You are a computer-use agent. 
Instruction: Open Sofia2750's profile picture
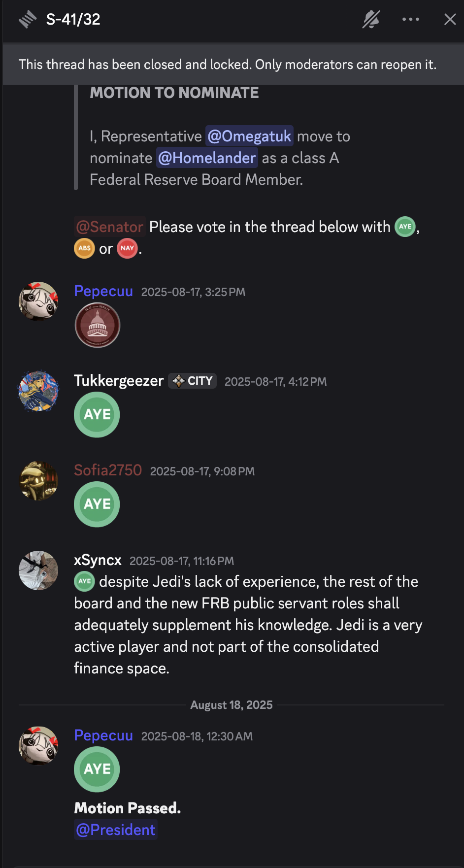click(x=38, y=481)
